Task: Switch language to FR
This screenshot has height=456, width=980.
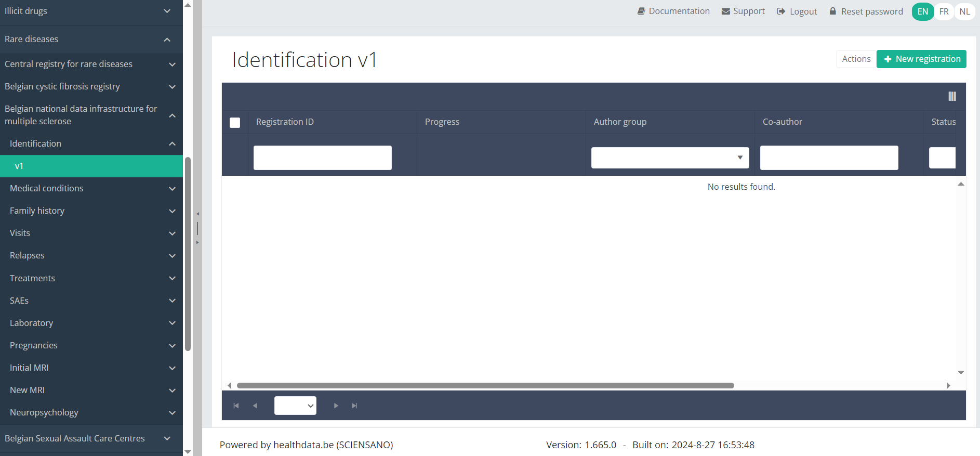Action: tap(944, 11)
